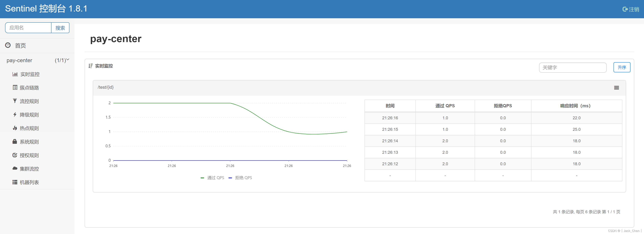Click the cloud icon for 集群流控
644x234 pixels.
click(x=15, y=168)
